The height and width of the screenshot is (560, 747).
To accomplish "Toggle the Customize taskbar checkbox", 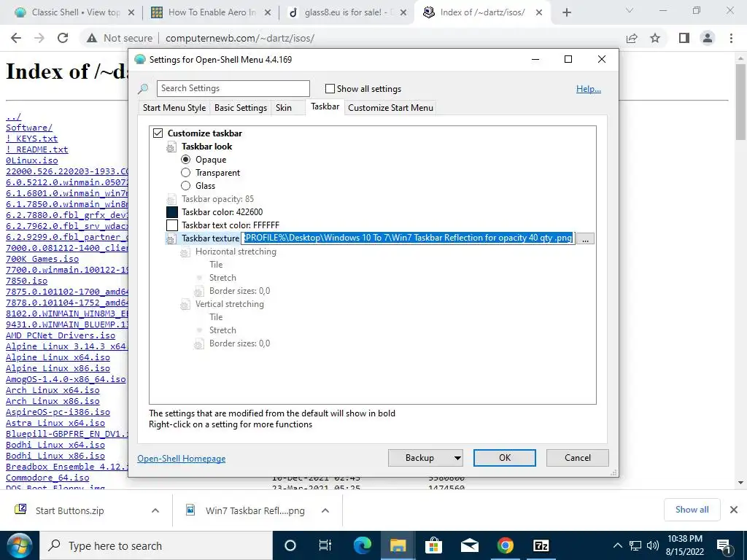I will click(158, 133).
